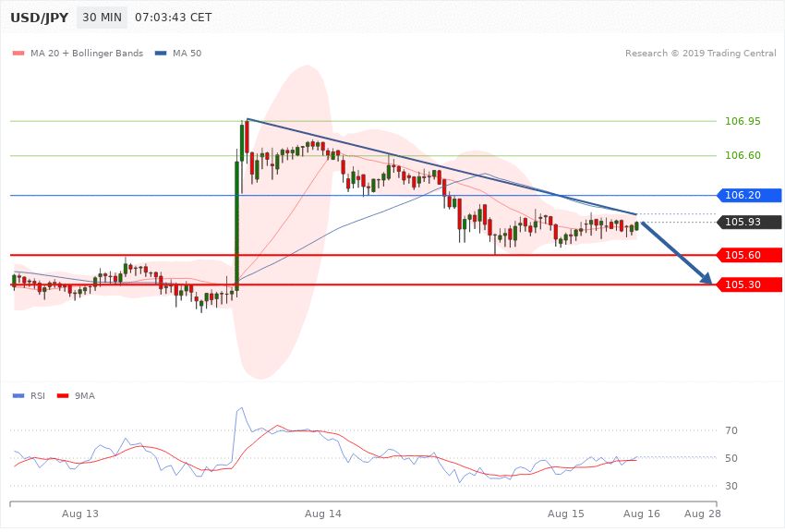
Task: Click the 106.60 resistance level label
Action: [x=743, y=156]
